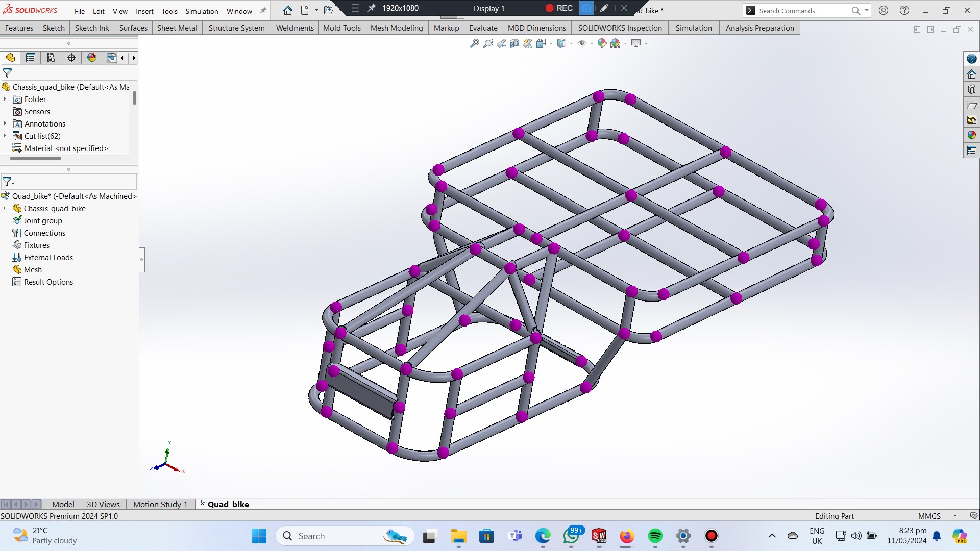
Task: Open the DimXpertManager crosshair tab
Action: (71, 58)
